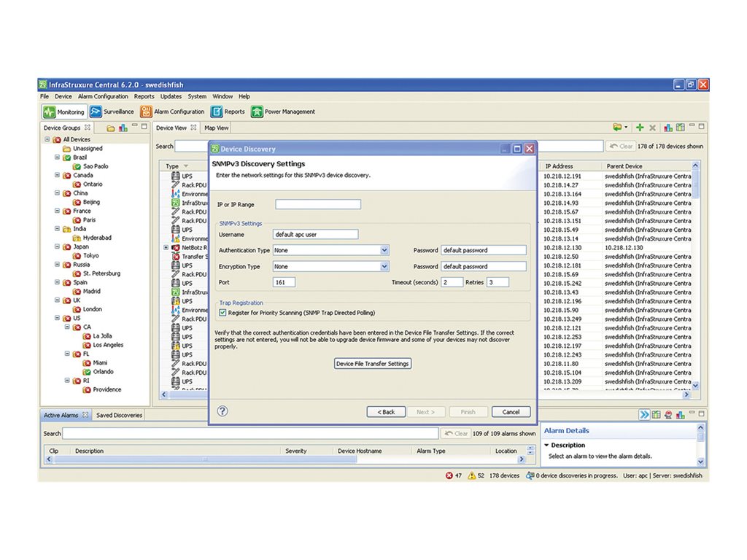747x560 pixels.
Task: Open the Encryption Type dropdown
Action: 384,267
